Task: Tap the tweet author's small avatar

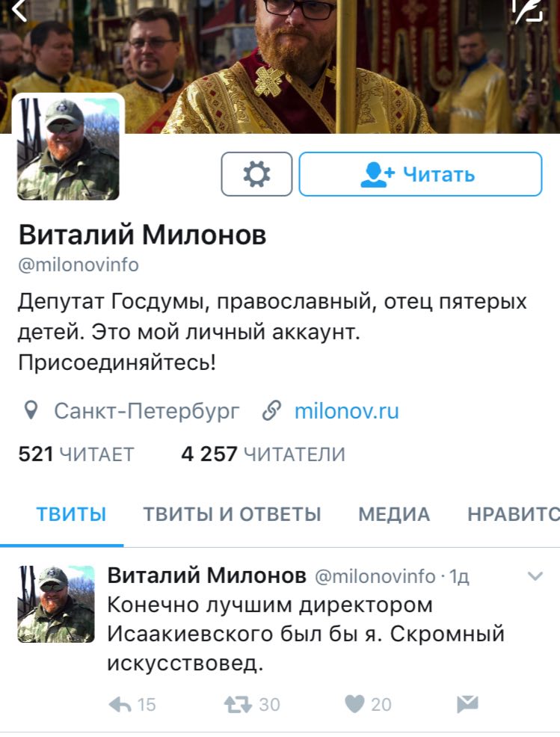Action: click(56, 604)
